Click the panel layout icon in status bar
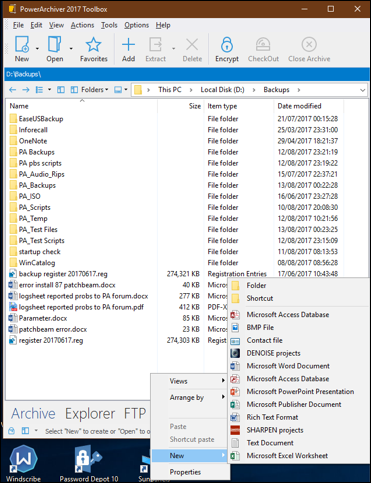Screen dimensions: 371x483 click(x=25, y=431)
